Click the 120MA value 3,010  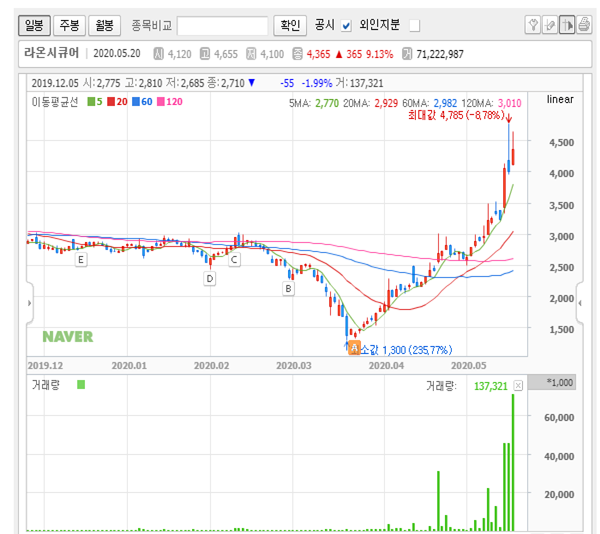tap(509, 103)
